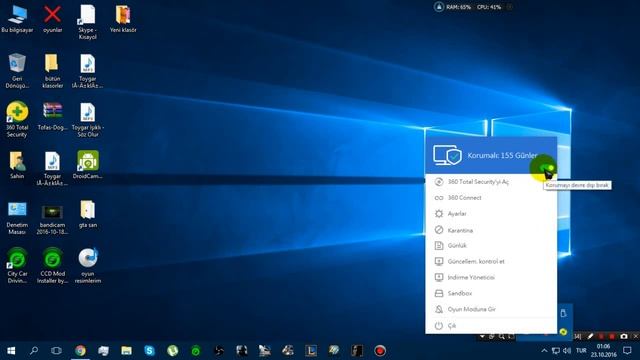Select 360 Connect in the tray menu

[x=491, y=198]
